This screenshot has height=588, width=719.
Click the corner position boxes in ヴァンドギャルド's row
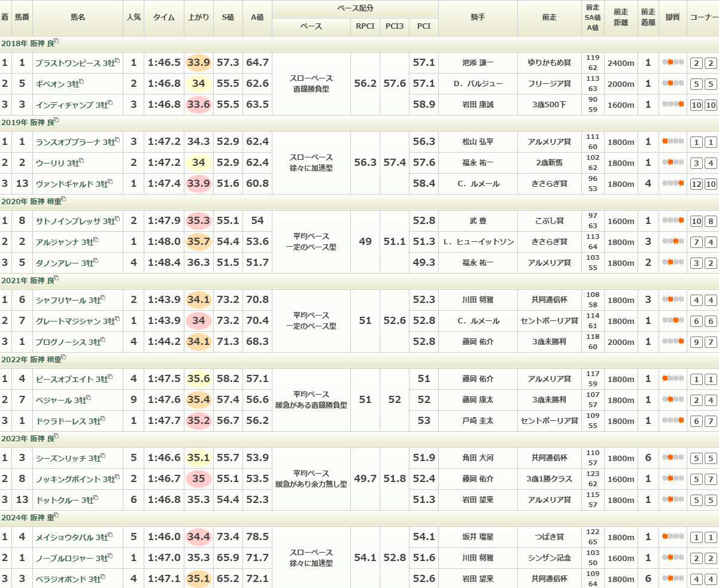pyautogui.click(x=703, y=184)
